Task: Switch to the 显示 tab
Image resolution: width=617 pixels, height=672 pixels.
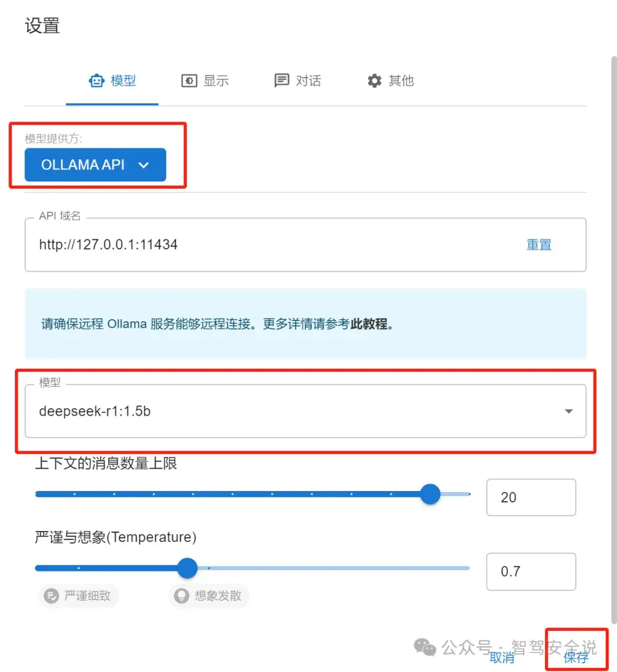Action: (x=205, y=81)
